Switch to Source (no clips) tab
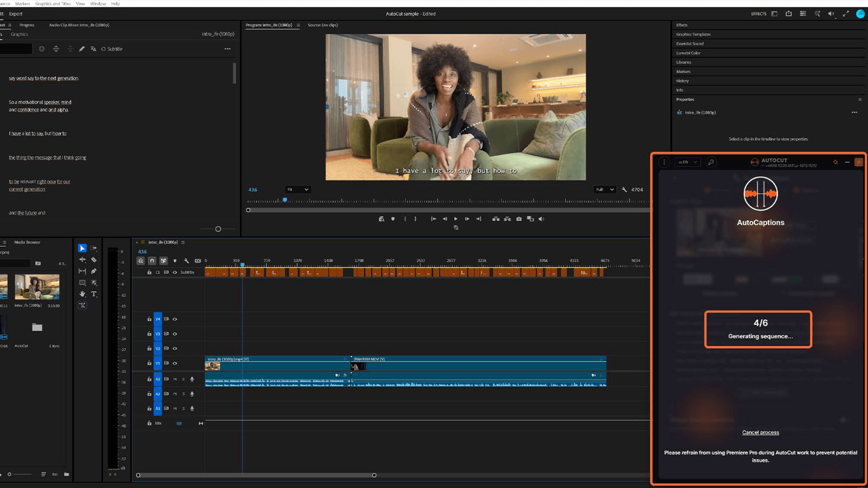 pos(323,25)
